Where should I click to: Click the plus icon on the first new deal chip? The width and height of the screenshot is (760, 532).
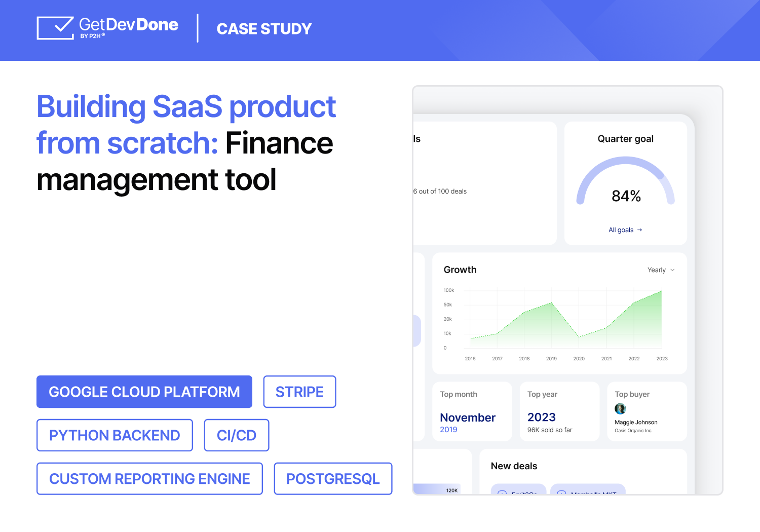coord(502,492)
